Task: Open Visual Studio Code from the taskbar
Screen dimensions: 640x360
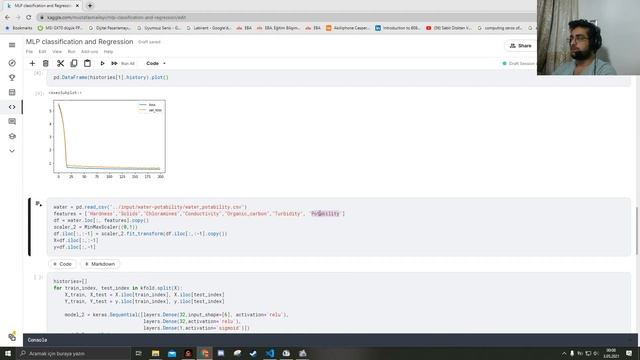Action: [x=270, y=353]
